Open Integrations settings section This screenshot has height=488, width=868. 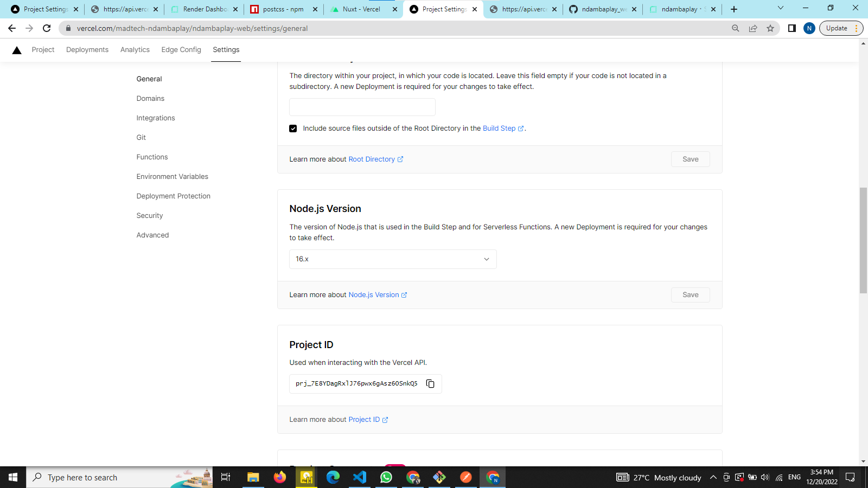(156, 118)
